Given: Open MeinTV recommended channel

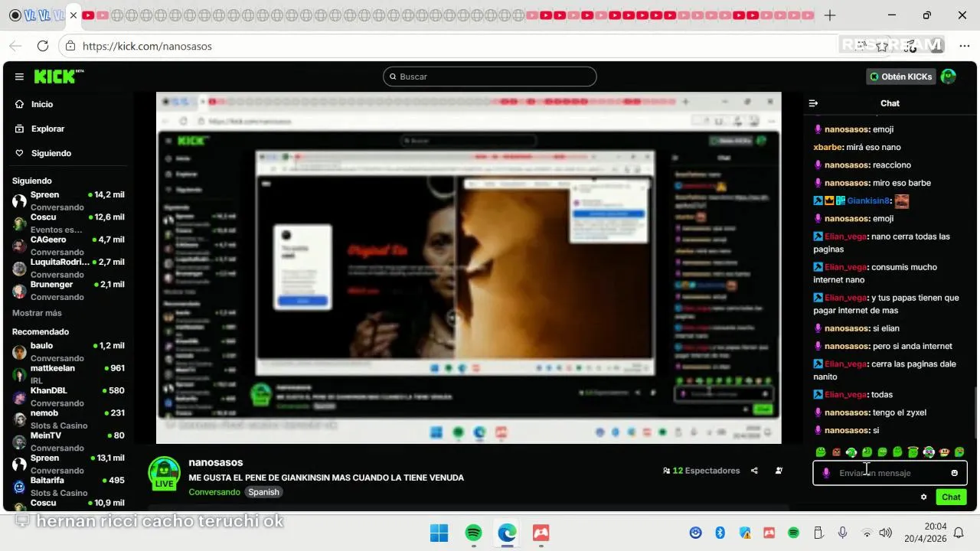Looking at the screenshot, I should 68,441.
